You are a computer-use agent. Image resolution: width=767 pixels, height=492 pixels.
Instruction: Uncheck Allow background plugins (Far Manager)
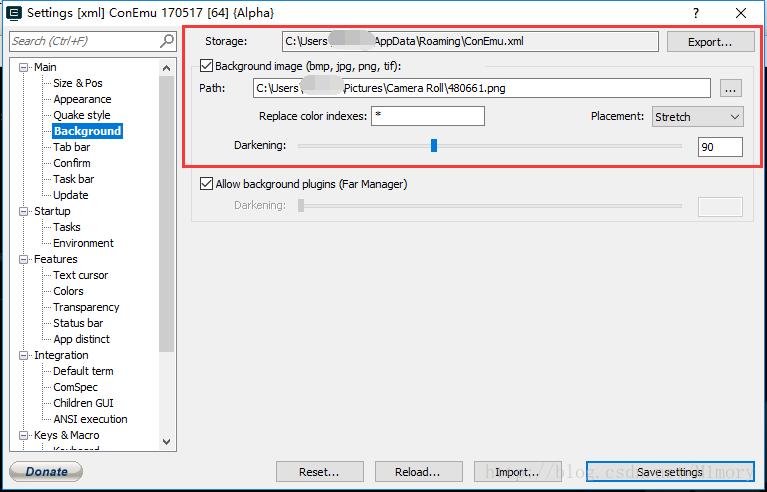206,184
